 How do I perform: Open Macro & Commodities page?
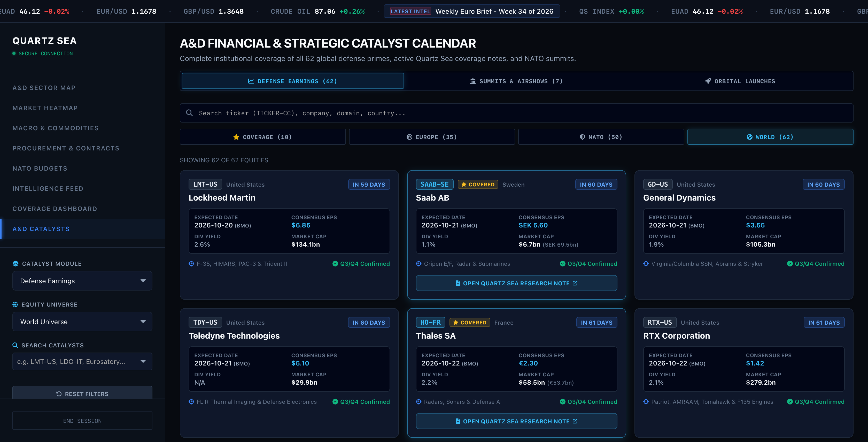tap(82, 128)
